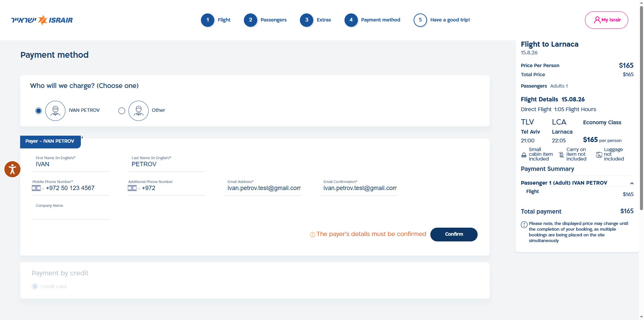Click the luggage not included icon
The image size is (644, 320).
[599, 155]
